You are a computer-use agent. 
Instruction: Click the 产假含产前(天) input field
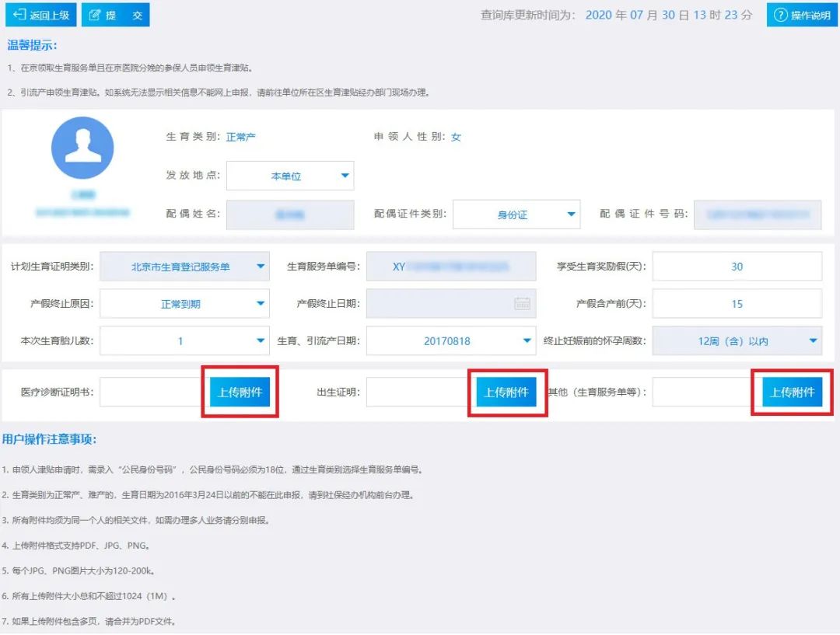(737, 304)
